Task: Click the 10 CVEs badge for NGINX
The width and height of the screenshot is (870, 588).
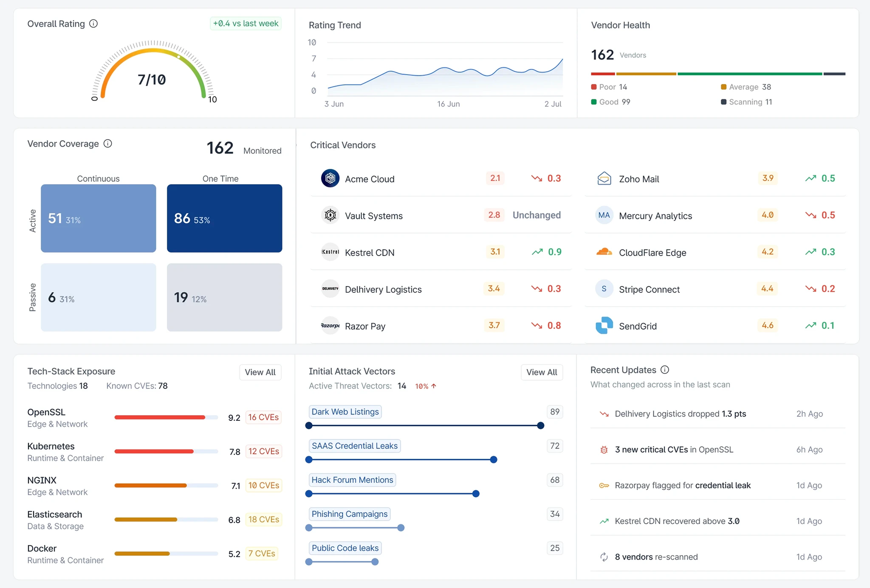Action: [264, 485]
